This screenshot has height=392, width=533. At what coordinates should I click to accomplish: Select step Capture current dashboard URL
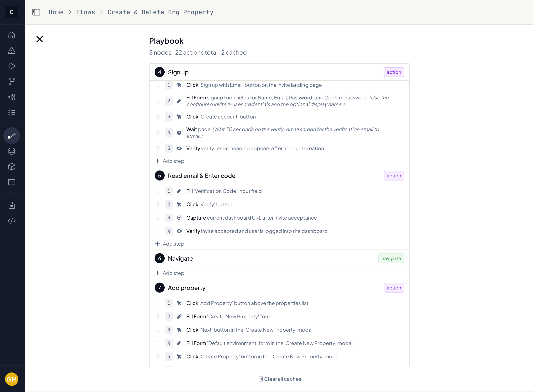click(279, 218)
